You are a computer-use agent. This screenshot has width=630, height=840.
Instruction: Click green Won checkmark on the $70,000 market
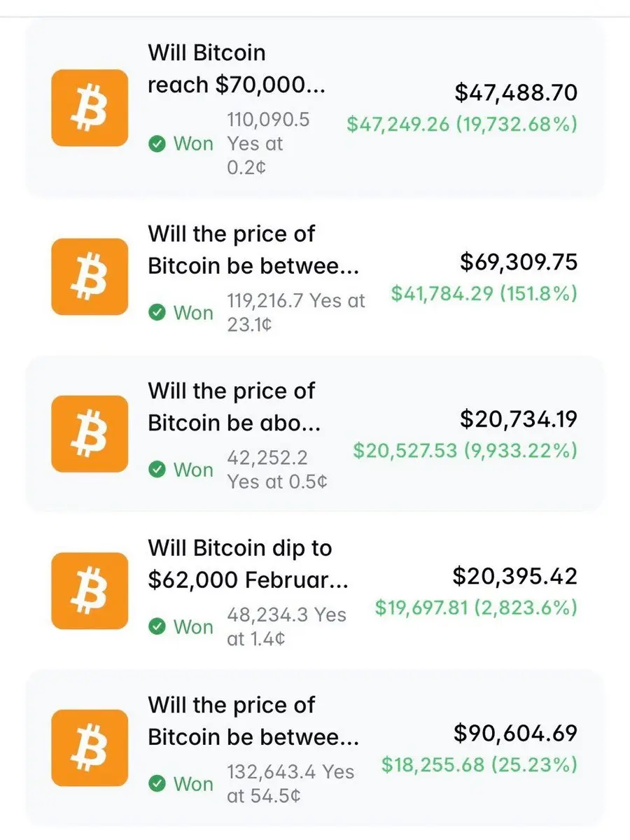point(157,144)
